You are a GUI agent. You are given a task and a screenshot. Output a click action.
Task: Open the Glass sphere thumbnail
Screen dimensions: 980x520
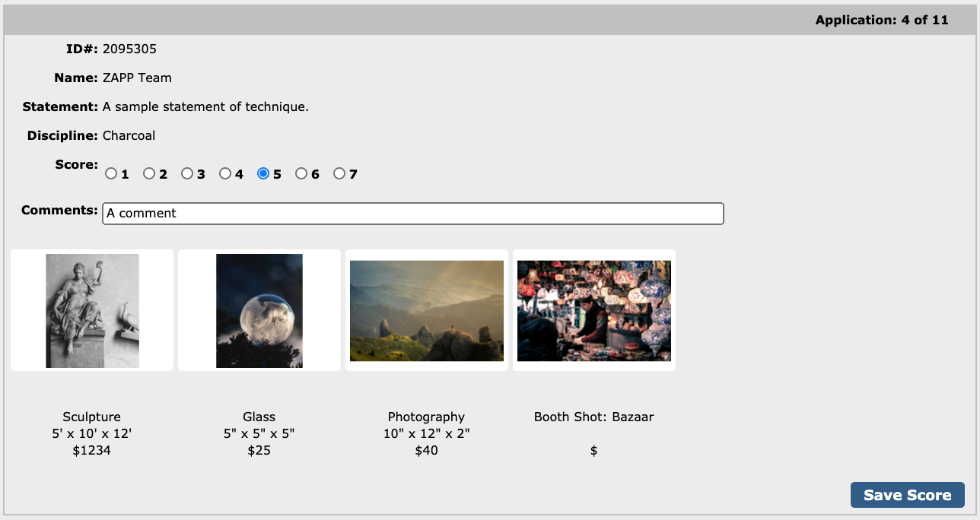(x=259, y=311)
